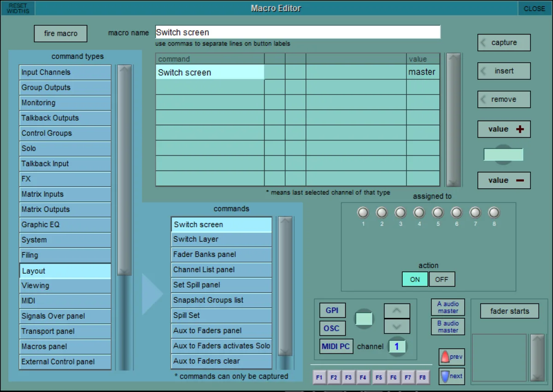Image resolution: width=553 pixels, height=392 pixels.
Task: Open fader starts
Action: coord(509,311)
